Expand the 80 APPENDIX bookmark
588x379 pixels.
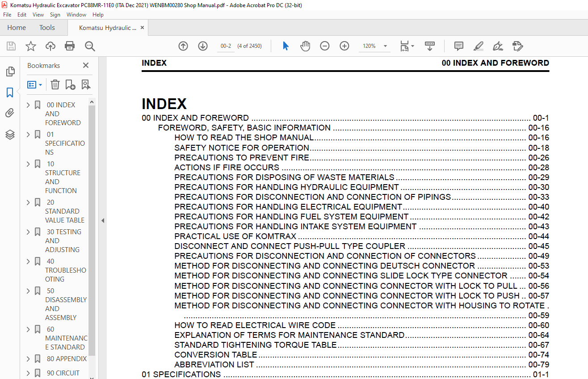pyautogui.click(x=28, y=359)
